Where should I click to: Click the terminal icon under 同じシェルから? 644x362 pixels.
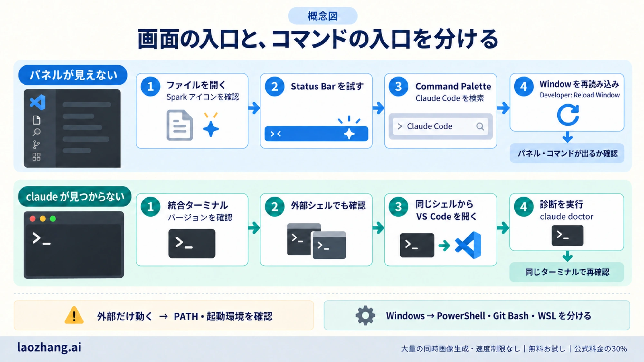417,245
